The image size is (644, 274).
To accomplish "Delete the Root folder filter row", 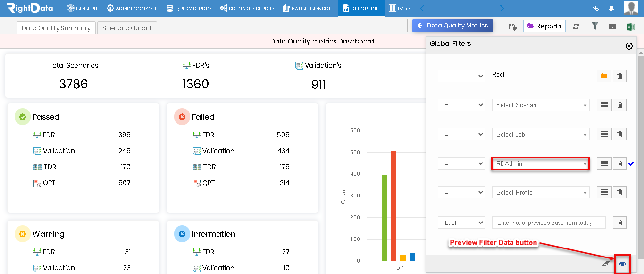I will click(620, 76).
